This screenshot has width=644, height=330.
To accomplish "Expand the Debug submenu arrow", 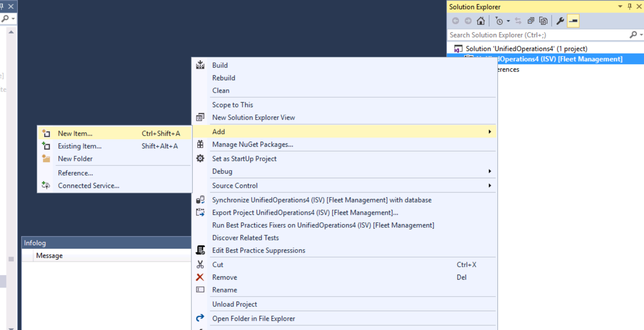I will pos(490,171).
